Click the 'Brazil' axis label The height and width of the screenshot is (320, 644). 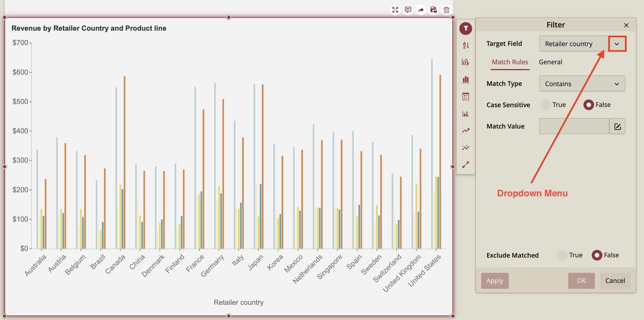[98, 262]
